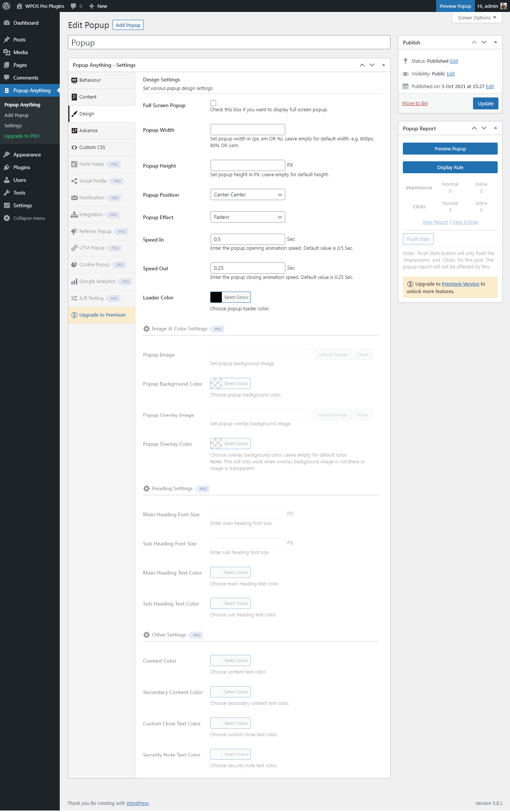Click the Appearance brush icon
The width and height of the screenshot is (510, 812).
click(7, 155)
